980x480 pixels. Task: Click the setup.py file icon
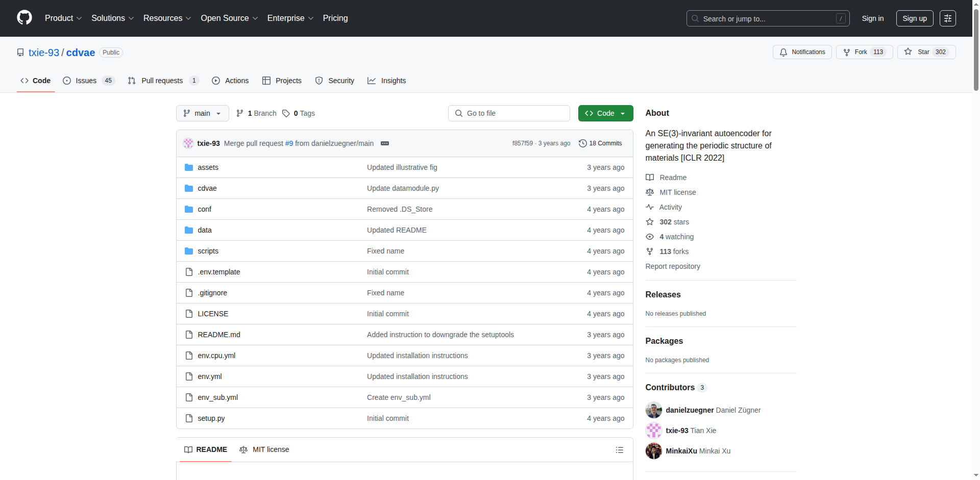(189, 418)
